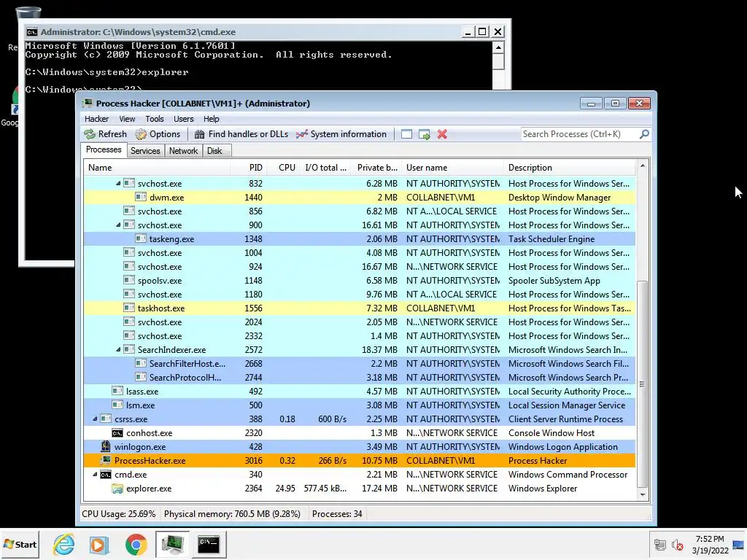The width and height of the screenshot is (747, 560).
Task: Collapse SearchIndexer.exe tree node
Action: (x=118, y=350)
